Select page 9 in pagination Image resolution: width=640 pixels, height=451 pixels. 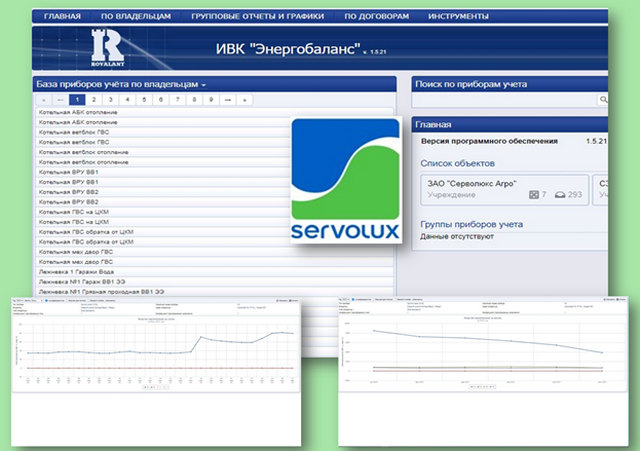211,100
